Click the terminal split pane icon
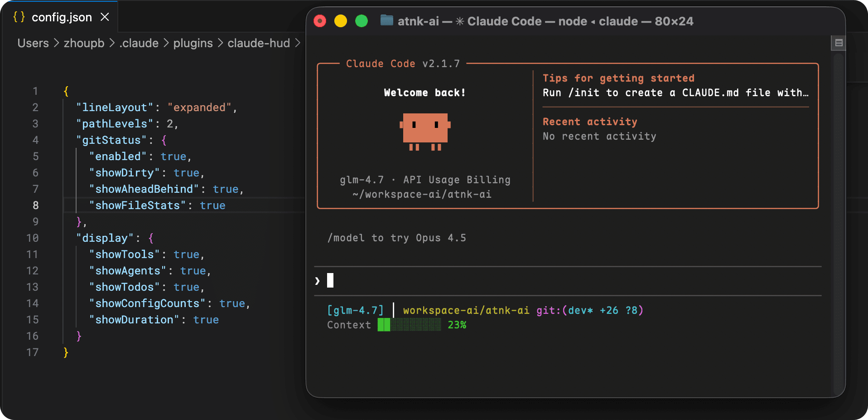This screenshot has height=420, width=868. (839, 43)
